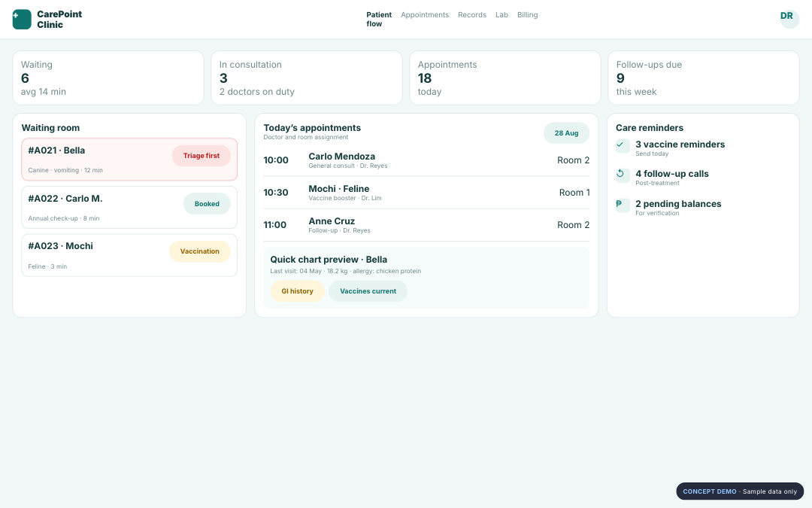Select waiting patient #A021 · Bella
This screenshot has height=508, width=812.
129,160
